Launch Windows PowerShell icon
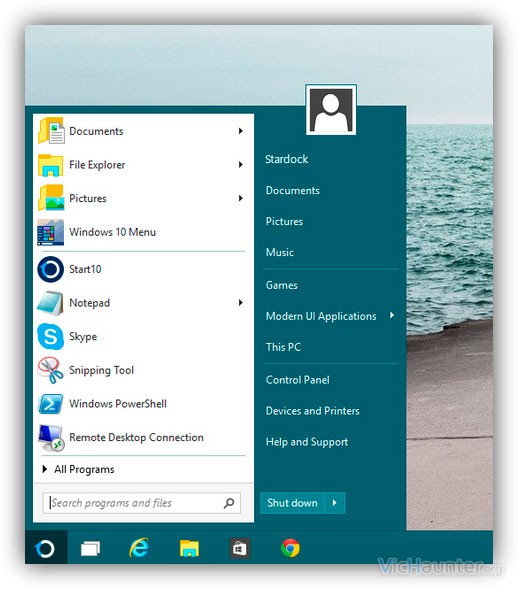The image size is (518, 589). [x=51, y=404]
